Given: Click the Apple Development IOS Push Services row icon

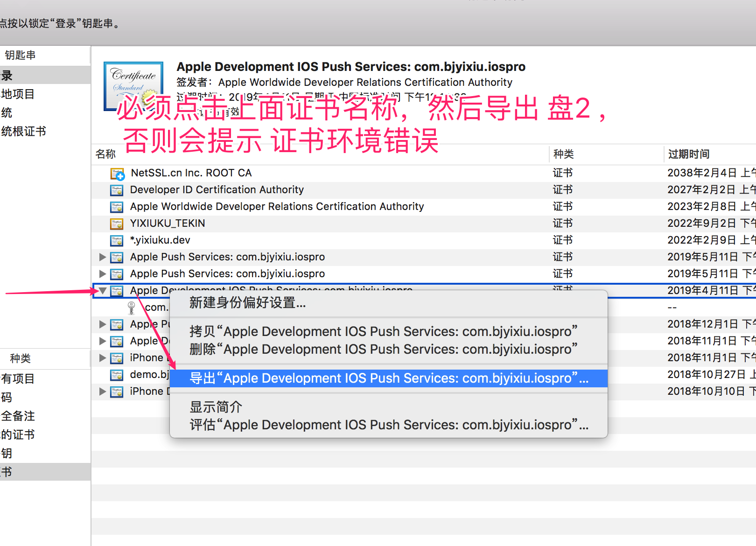Looking at the screenshot, I should coord(117,291).
